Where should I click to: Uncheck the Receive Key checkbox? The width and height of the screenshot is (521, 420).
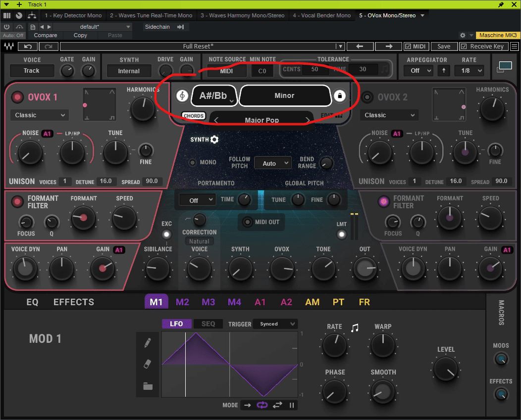click(x=464, y=47)
